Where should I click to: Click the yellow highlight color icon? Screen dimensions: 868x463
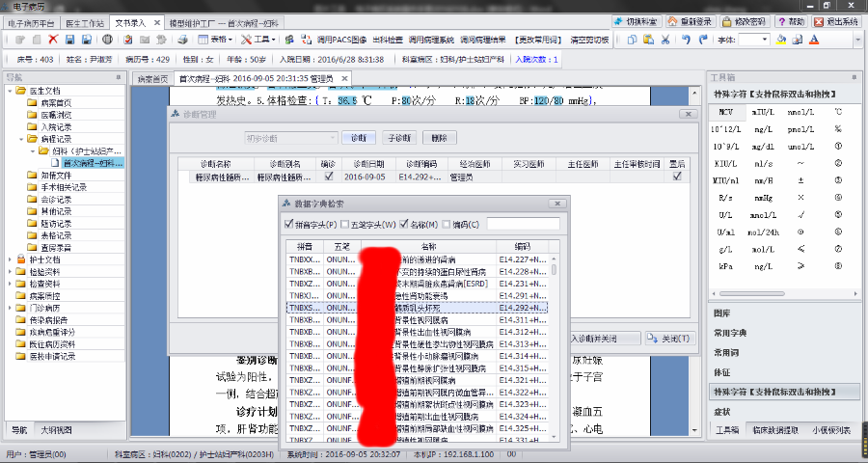[x=781, y=40]
